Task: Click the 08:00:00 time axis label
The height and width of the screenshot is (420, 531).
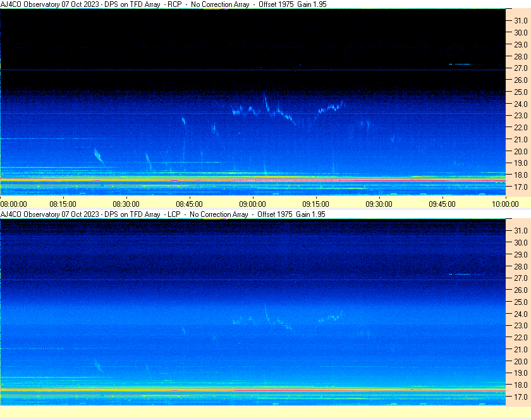Action: 13,204
